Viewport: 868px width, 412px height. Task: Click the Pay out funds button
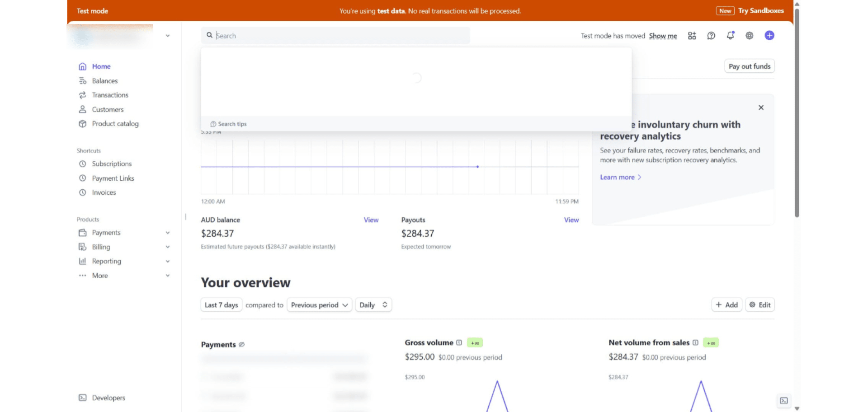tap(749, 66)
